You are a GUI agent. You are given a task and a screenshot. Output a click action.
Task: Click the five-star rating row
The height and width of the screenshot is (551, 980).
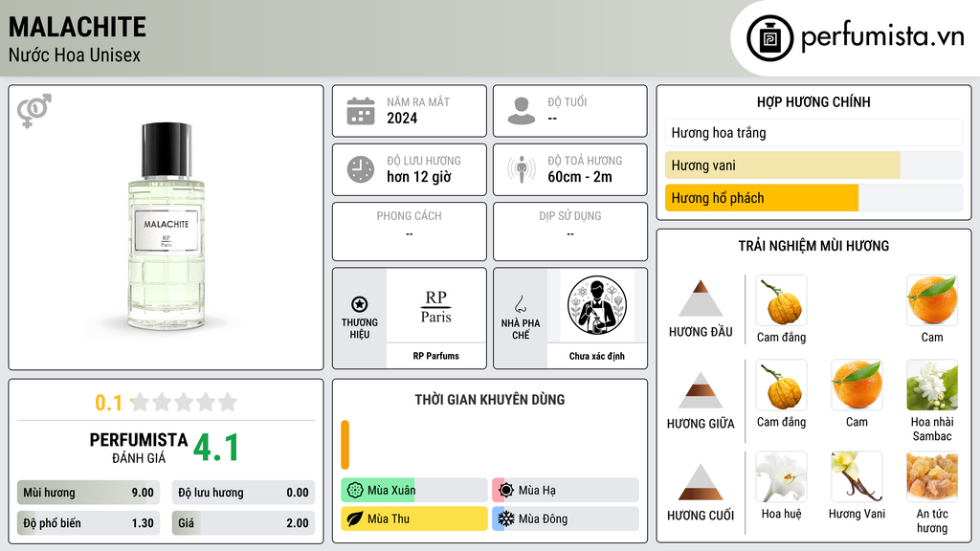point(185,402)
